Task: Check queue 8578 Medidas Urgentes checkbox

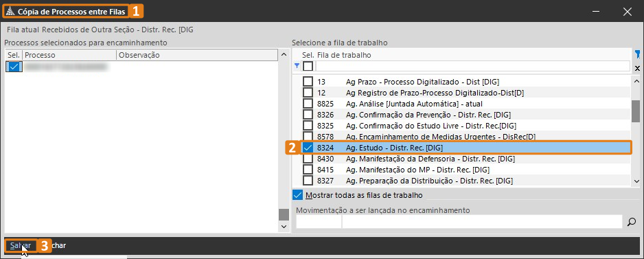Action: pyautogui.click(x=308, y=136)
